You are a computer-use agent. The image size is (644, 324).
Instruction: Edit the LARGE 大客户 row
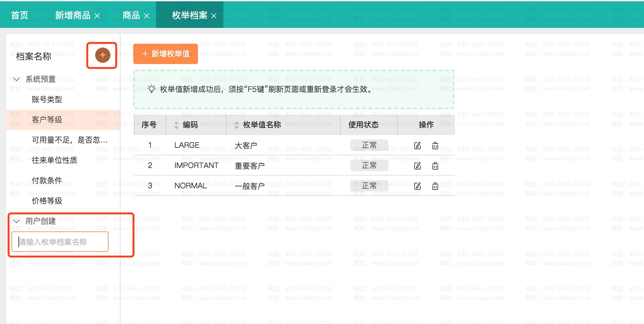tap(417, 146)
